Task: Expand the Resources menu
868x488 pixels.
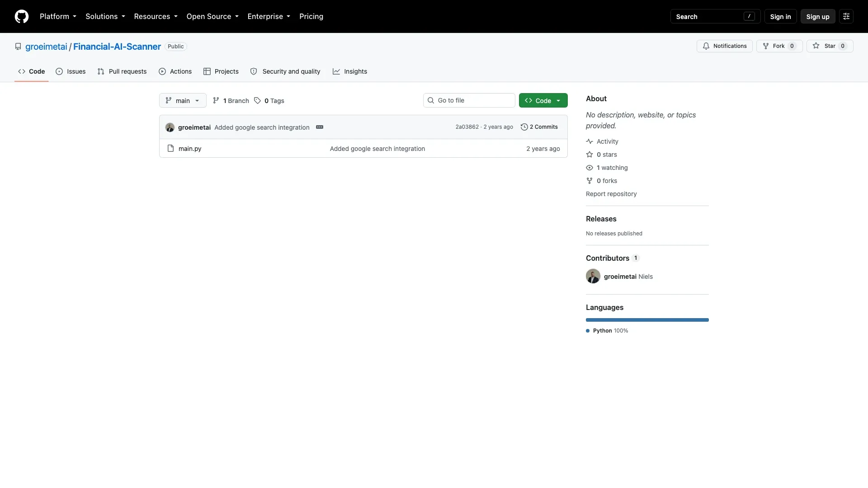Action: 156,16
